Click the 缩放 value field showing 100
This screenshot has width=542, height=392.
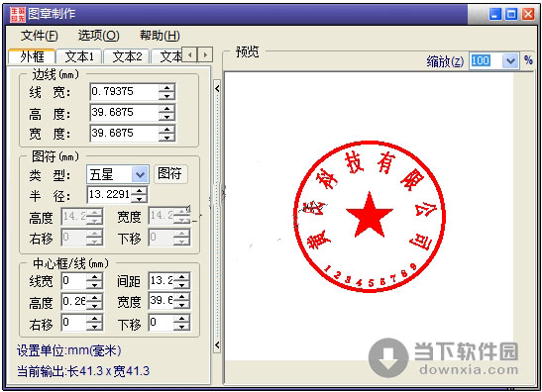coord(486,61)
